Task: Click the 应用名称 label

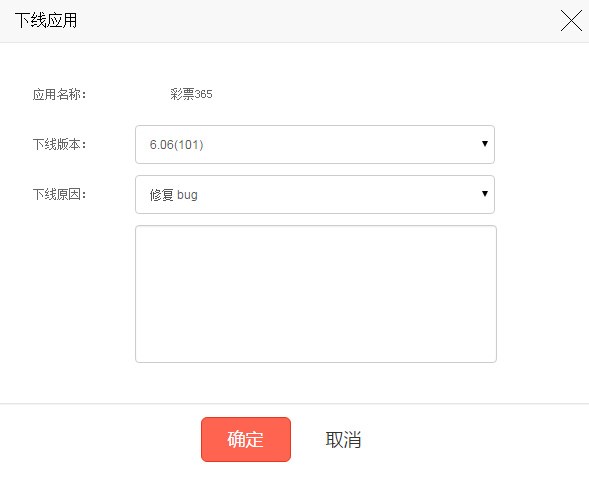Action: pyautogui.click(x=59, y=94)
